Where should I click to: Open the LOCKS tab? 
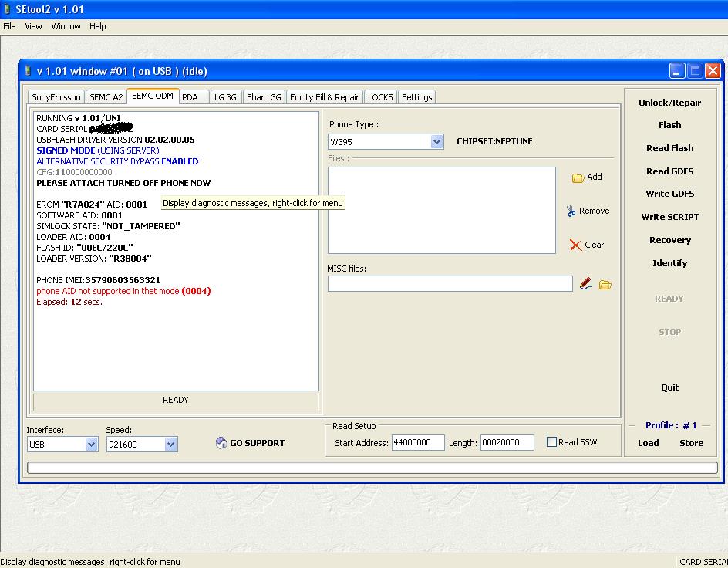(380, 97)
